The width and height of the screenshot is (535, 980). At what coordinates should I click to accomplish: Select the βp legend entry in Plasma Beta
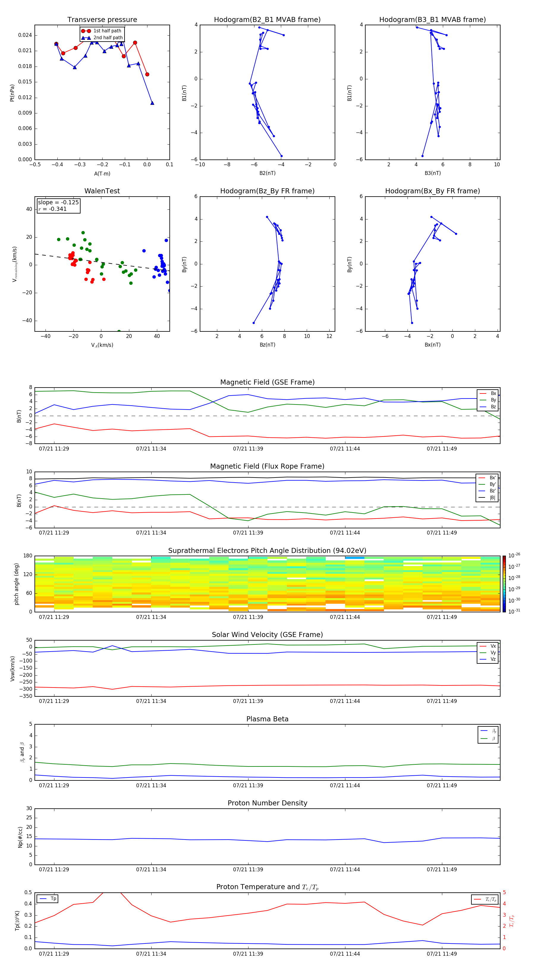(x=488, y=731)
